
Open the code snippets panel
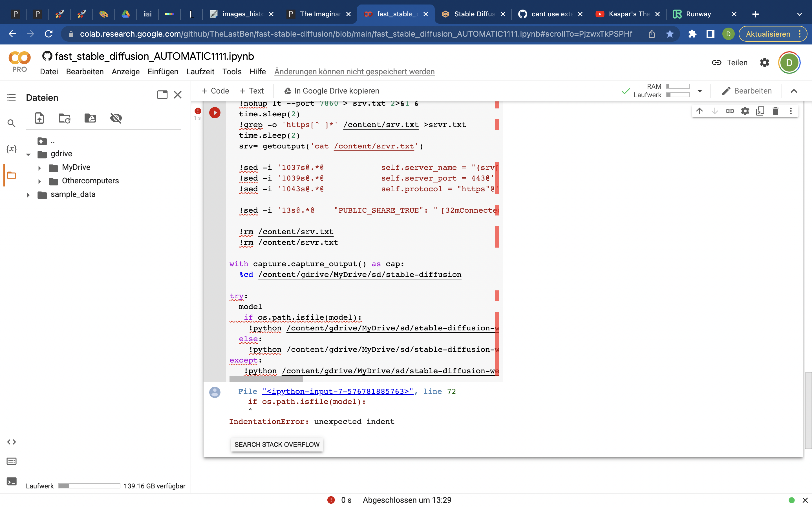(11, 442)
